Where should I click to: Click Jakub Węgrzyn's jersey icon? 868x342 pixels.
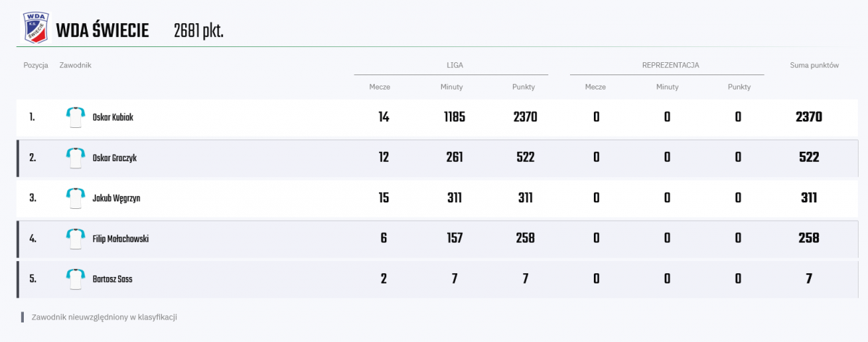[x=75, y=198]
